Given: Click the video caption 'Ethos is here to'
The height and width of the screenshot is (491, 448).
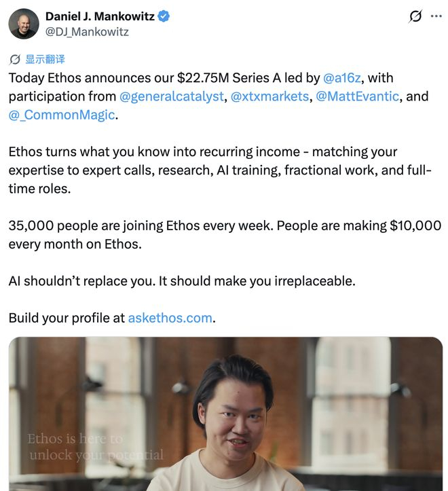Looking at the screenshot, I should 75,439.
